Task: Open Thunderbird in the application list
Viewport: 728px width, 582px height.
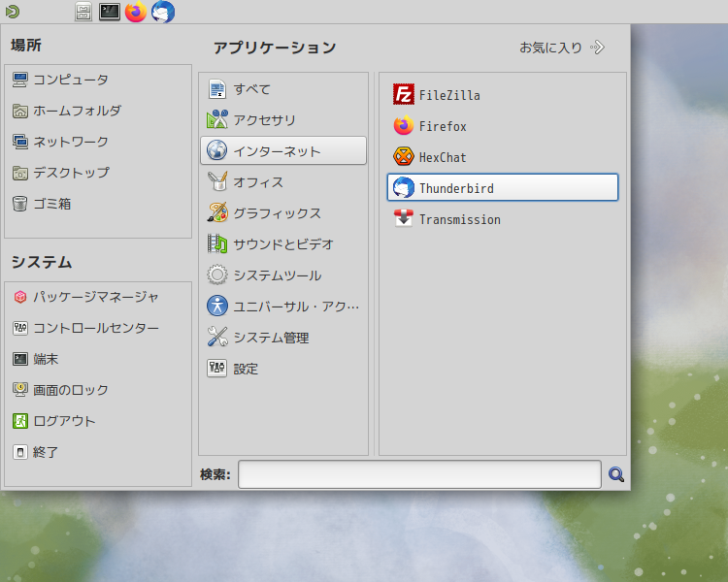Action: click(503, 187)
